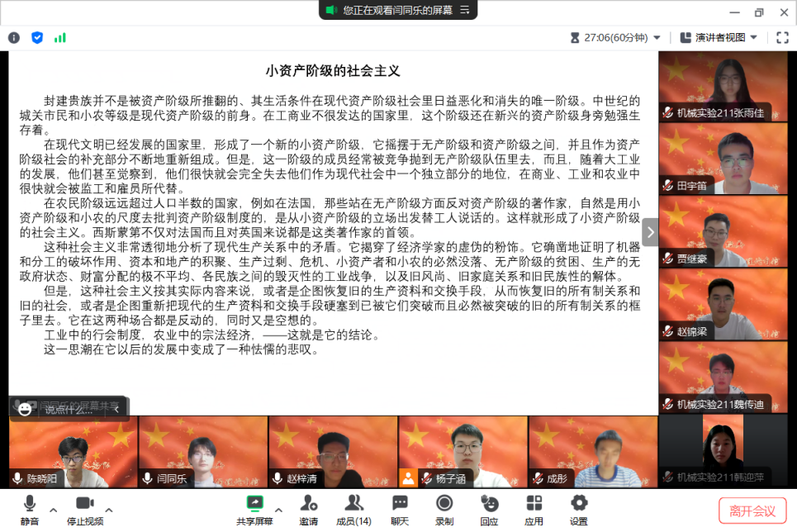
Task: Stop camera using the 停止视频 button
Action: pos(84,510)
